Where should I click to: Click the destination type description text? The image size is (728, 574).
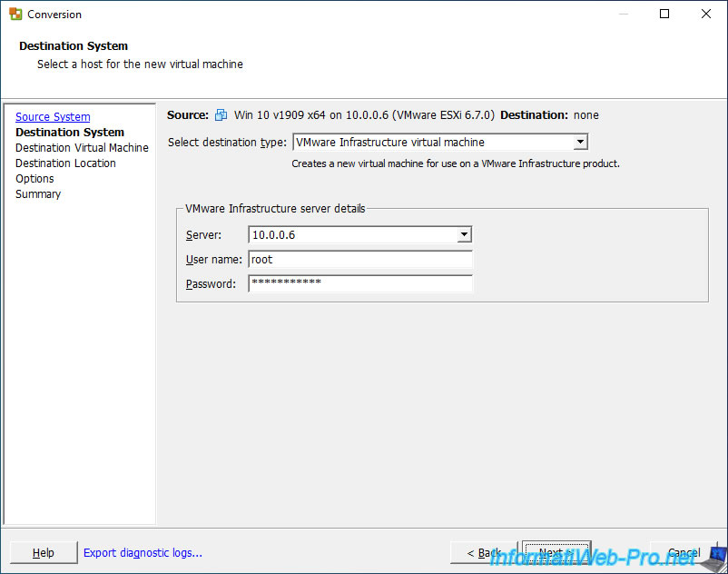click(x=456, y=163)
